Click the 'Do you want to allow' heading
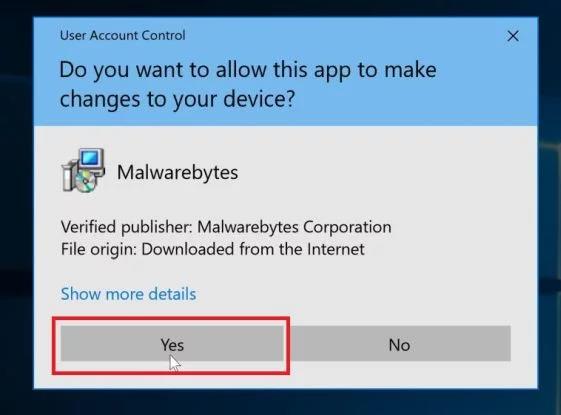The height and width of the screenshot is (415, 561). click(x=248, y=69)
